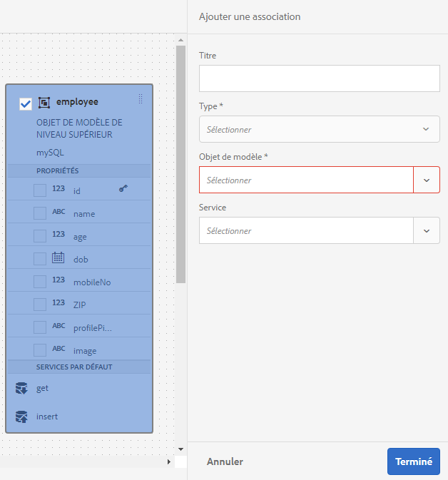Click the scroll up arrow
The height and width of the screenshot is (480, 448).
tap(181, 40)
